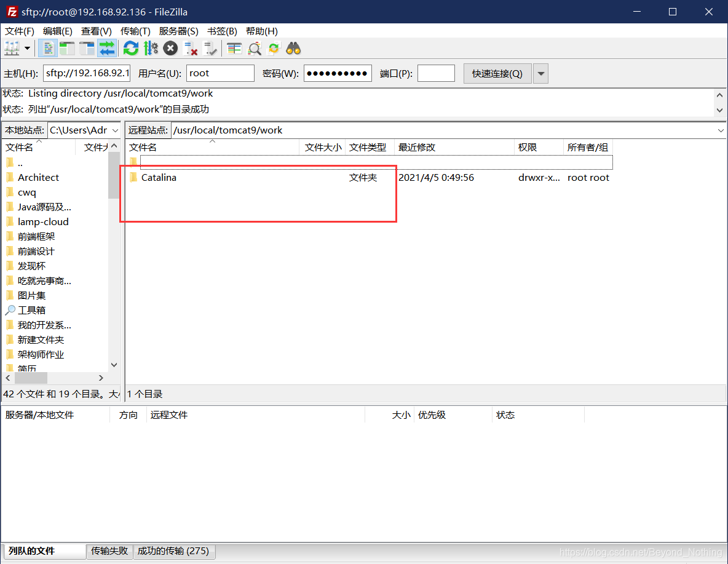Open the 文件(F) menu
This screenshot has width=728, height=564.
[x=20, y=31]
